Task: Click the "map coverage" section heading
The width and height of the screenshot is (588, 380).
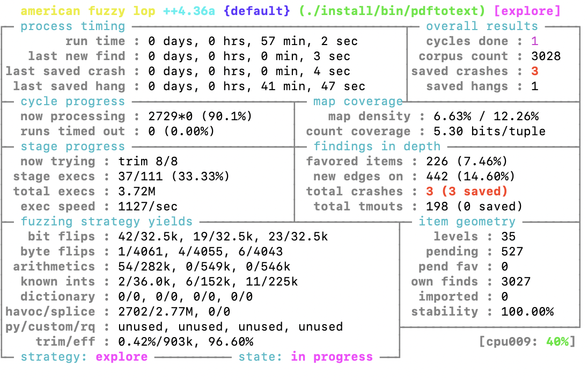Action: 358,101
